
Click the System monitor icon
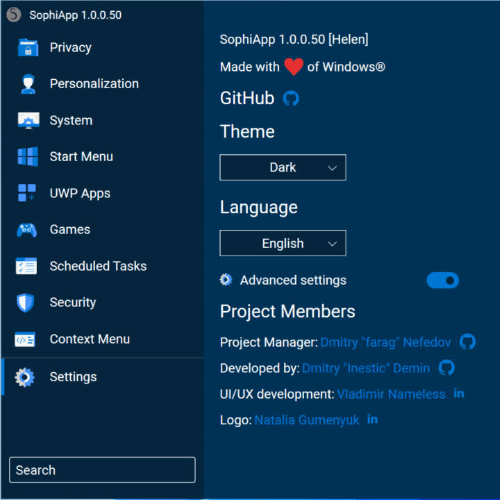(28, 120)
